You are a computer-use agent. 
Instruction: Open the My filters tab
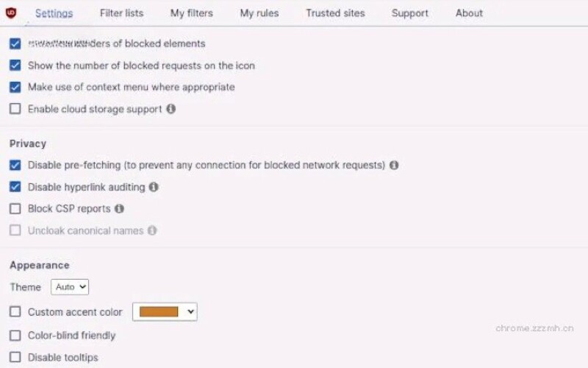(192, 13)
